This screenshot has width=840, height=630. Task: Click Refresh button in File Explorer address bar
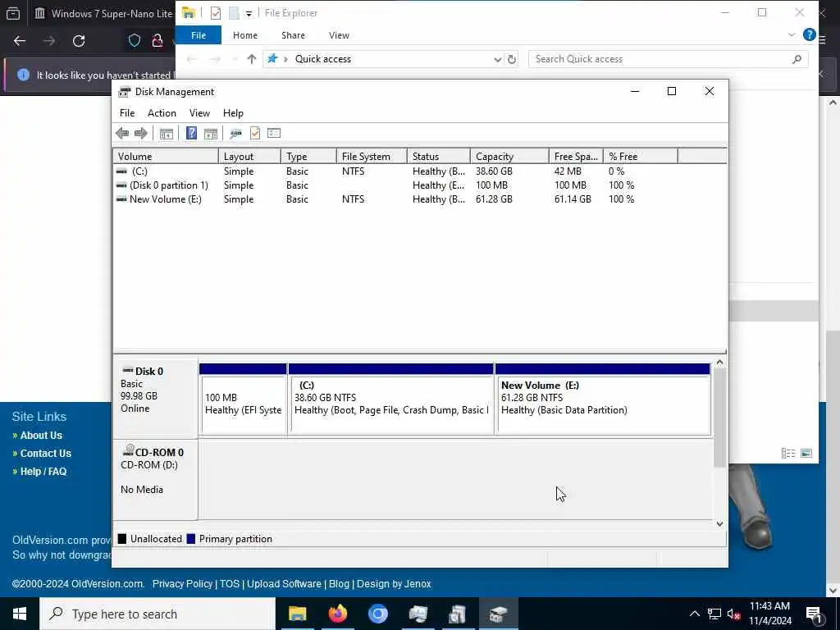512,59
